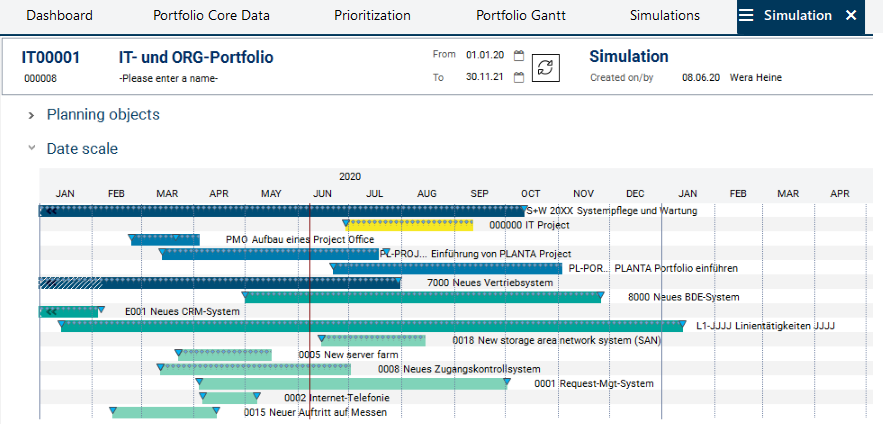Click the back arrows on E001 CRM bar
Screen dimensions: 883x424
click(50, 312)
